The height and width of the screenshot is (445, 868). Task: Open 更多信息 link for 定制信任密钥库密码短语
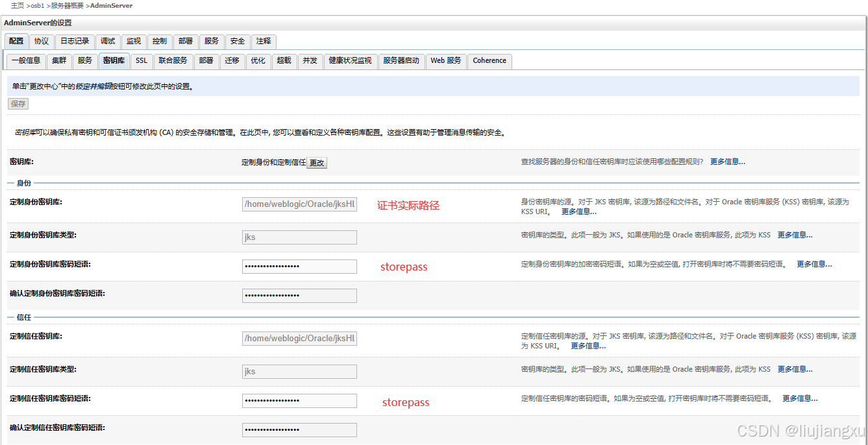coord(800,398)
